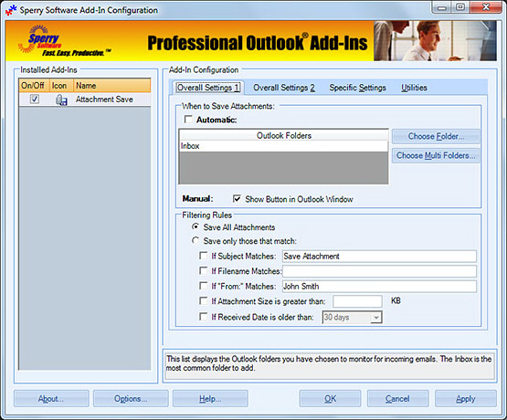The width and height of the screenshot is (507, 420).
Task: Open the Specific Settings tab
Action: 357,88
